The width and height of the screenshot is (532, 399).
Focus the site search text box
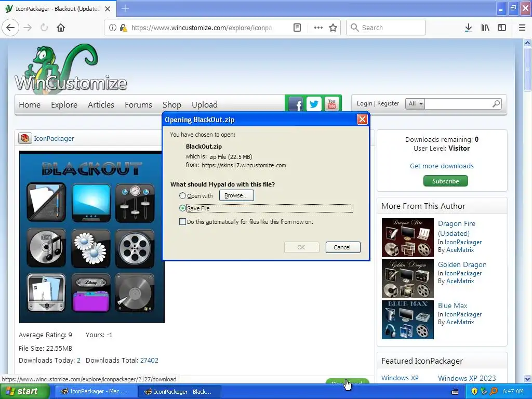(x=458, y=103)
